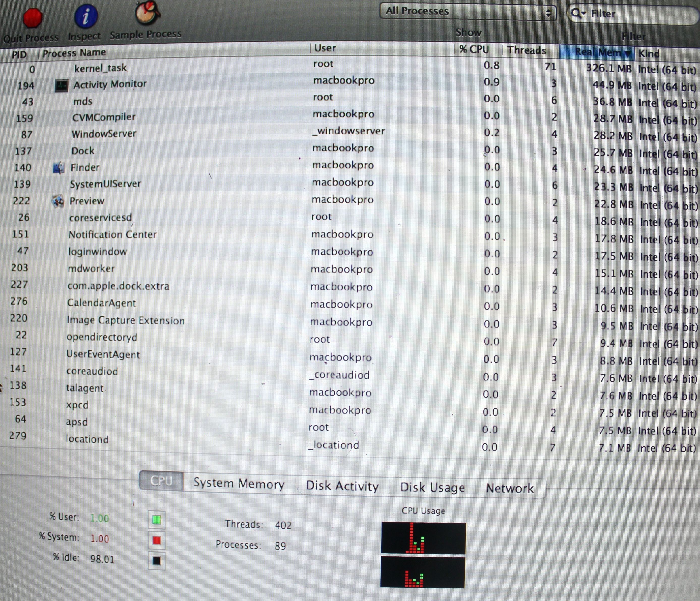Select the coreservicesd process
The image size is (700, 601).
[x=100, y=218]
